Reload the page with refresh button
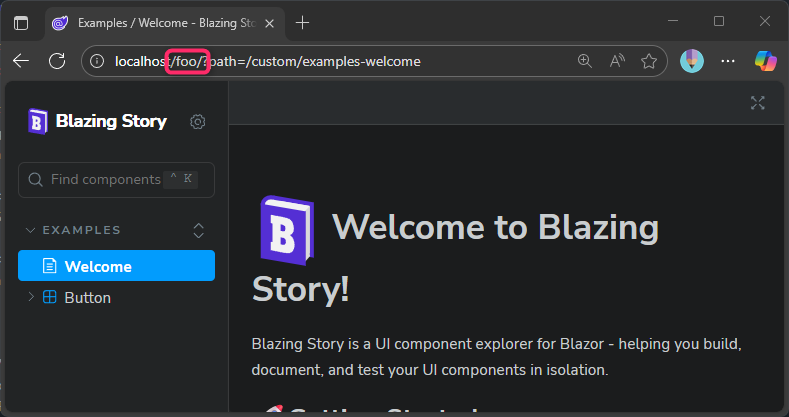789x417 pixels. pyautogui.click(x=57, y=61)
